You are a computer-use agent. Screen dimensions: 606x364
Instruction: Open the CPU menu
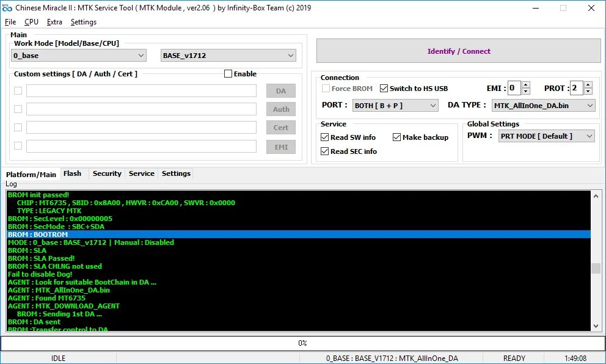point(31,22)
